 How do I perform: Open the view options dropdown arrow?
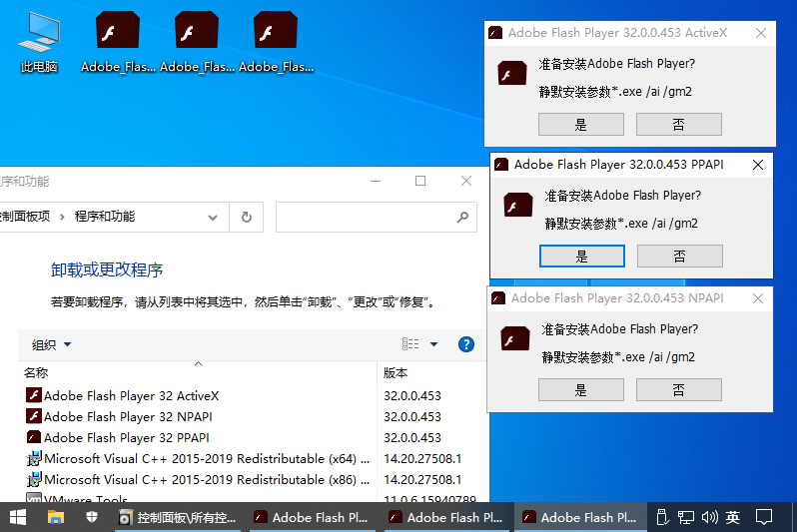[x=433, y=344]
